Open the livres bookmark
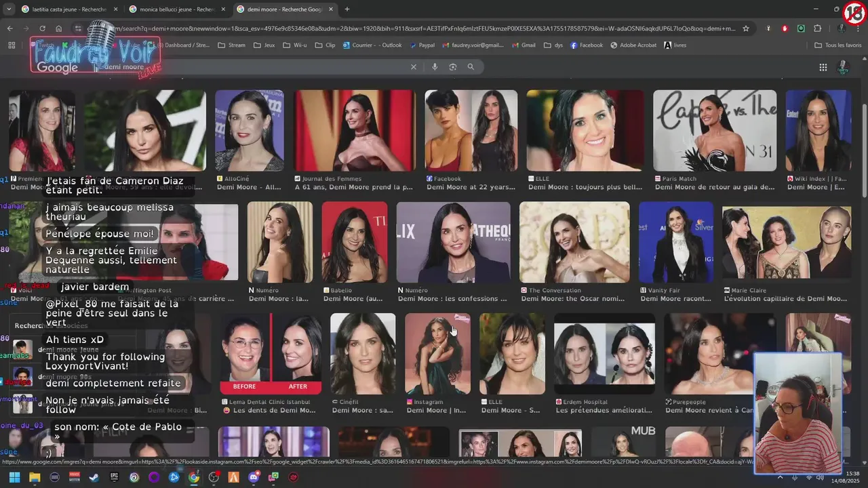This screenshot has height=488, width=868. pyautogui.click(x=675, y=45)
